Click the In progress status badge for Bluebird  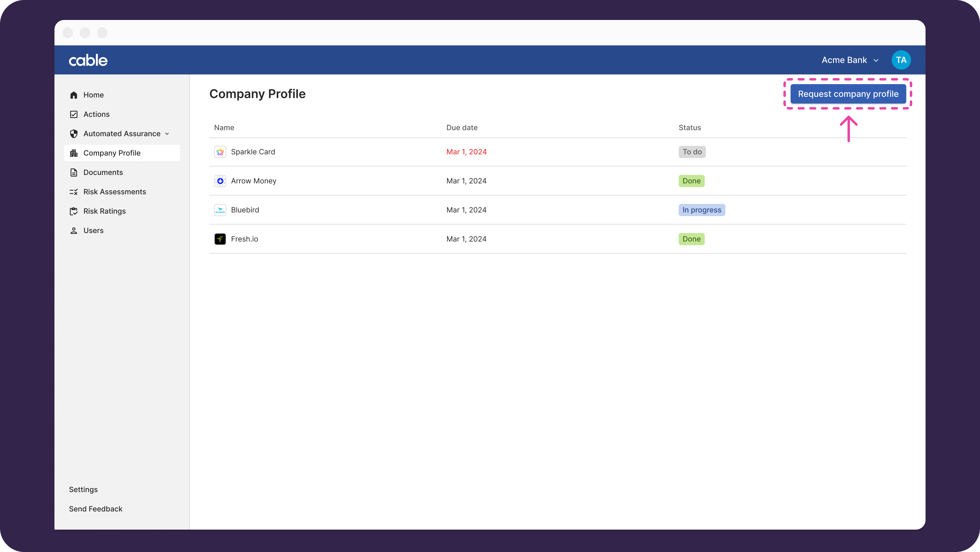(x=701, y=210)
